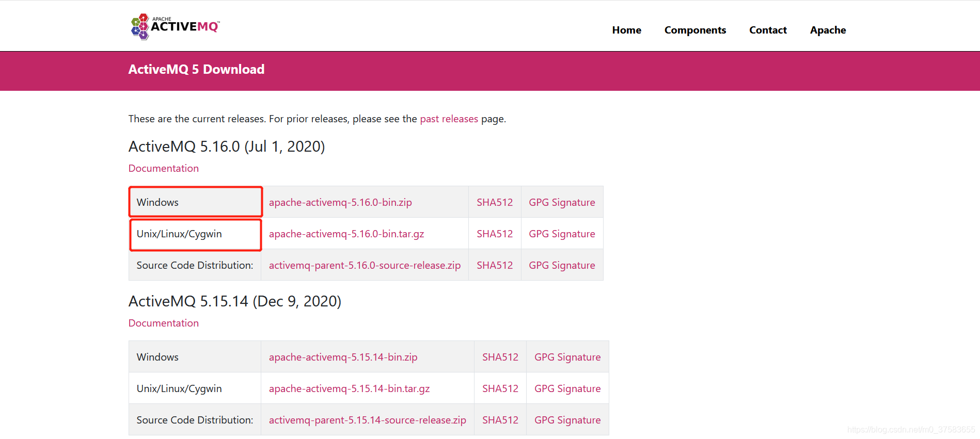The height and width of the screenshot is (439, 980).
Task: Open GPG Signature for 5.15.14 source release
Action: pyautogui.click(x=567, y=420)
